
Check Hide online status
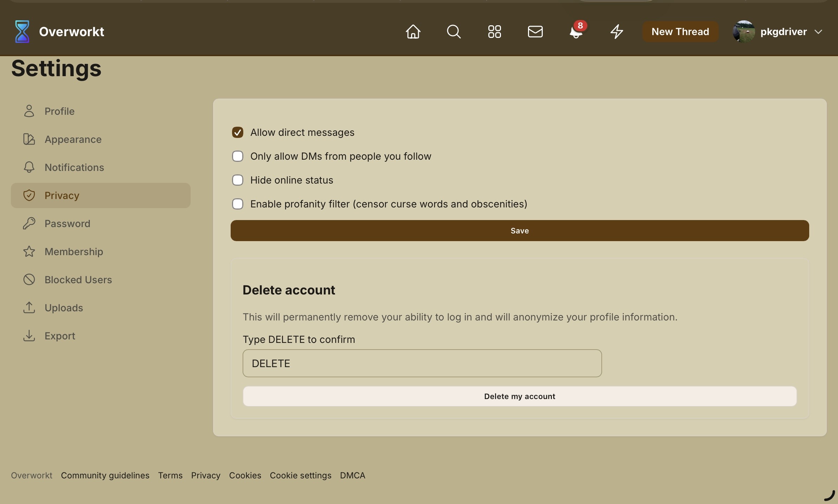[x=238, y=180]
